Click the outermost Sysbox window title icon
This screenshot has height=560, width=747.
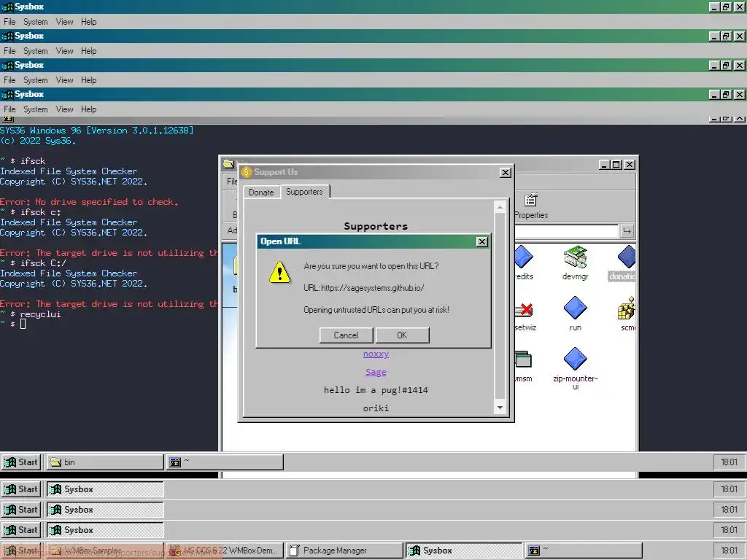7,7
